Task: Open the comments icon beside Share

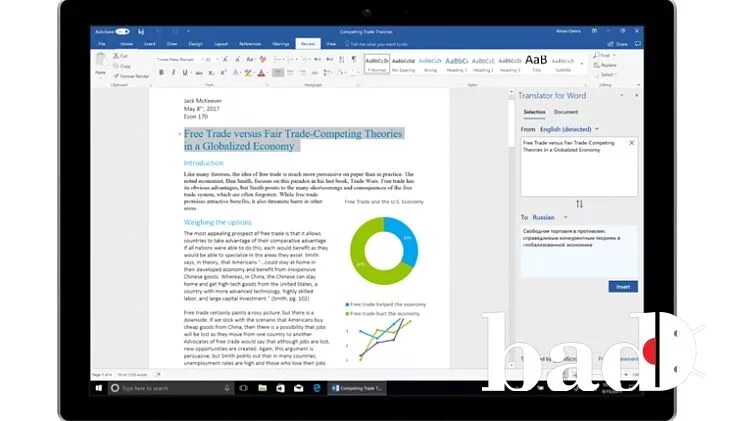Action: pos(638,44)
